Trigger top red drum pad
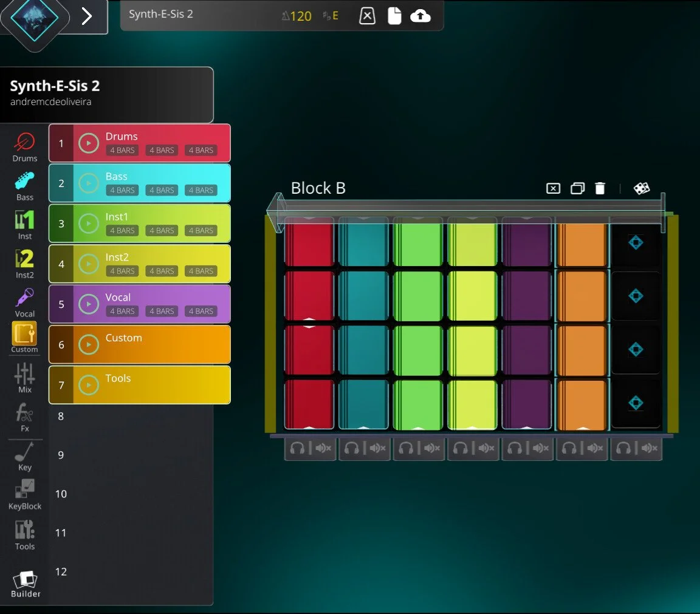Image resolution: width=700 pixels, height=614 pixels. [x=309, y=243]
